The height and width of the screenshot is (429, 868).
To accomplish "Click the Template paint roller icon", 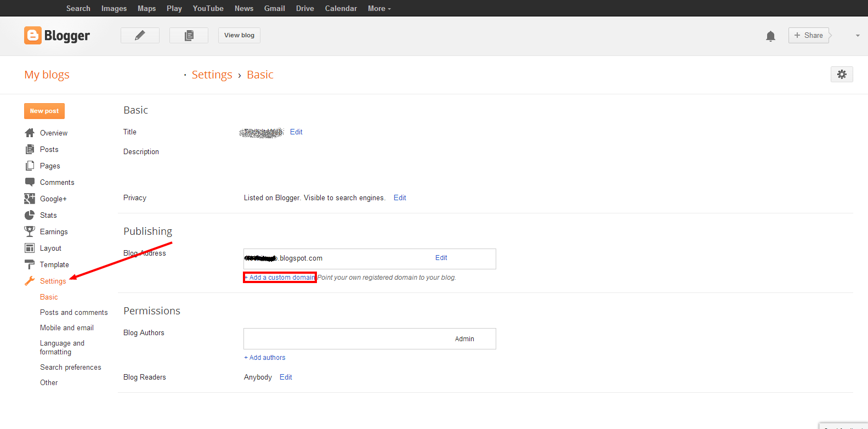I will [30, 264].
